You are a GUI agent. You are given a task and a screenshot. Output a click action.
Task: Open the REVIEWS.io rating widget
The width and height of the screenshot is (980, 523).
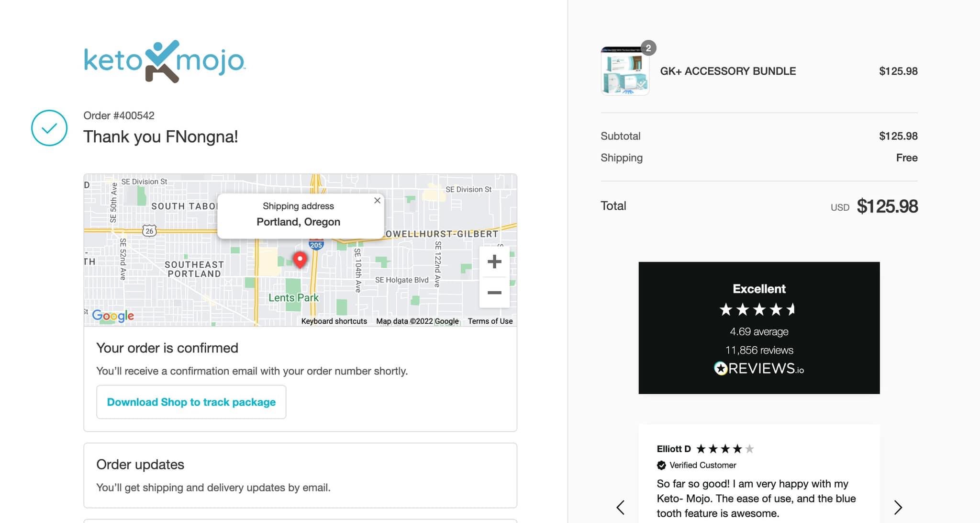tap(759, 328)
